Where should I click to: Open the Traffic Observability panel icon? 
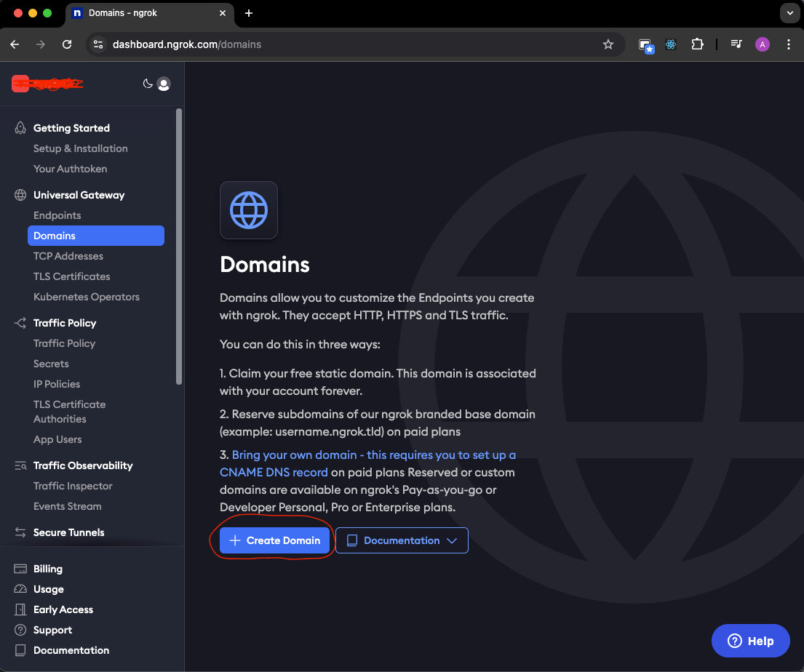pyautogui.click(x=19, y=465)
